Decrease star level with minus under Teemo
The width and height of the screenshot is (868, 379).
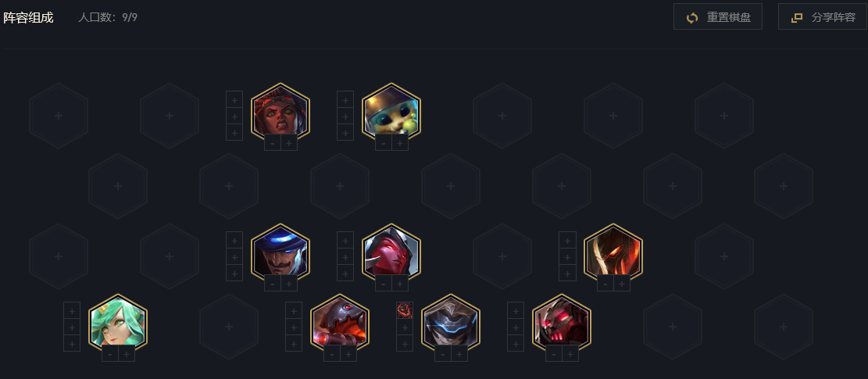383,143
